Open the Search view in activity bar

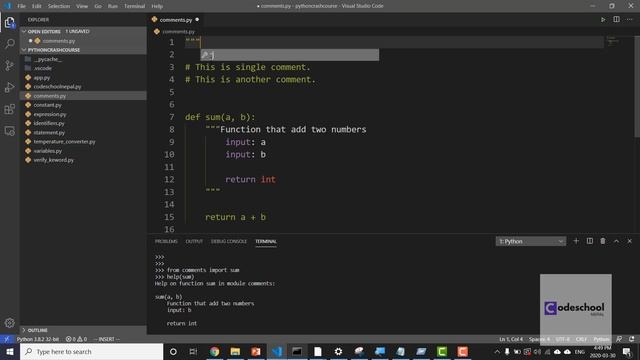coord(10,44)
